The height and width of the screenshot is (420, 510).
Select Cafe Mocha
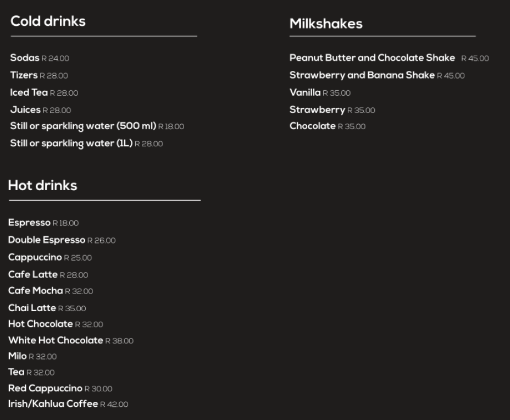tap(36, 291)
